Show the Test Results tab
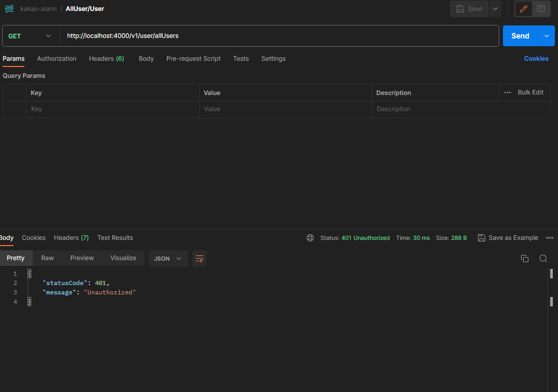Screen dimensions: 558x392 (115, 238)
